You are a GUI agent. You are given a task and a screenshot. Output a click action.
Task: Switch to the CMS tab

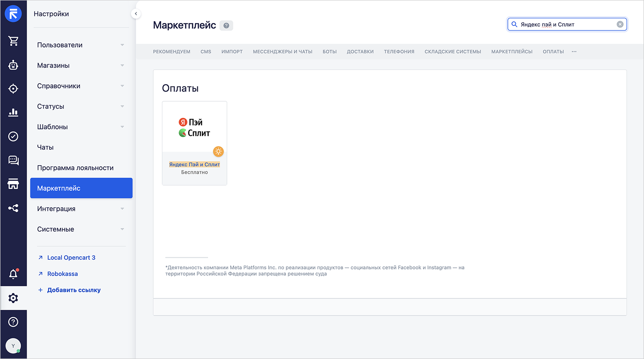pos(206,52)
